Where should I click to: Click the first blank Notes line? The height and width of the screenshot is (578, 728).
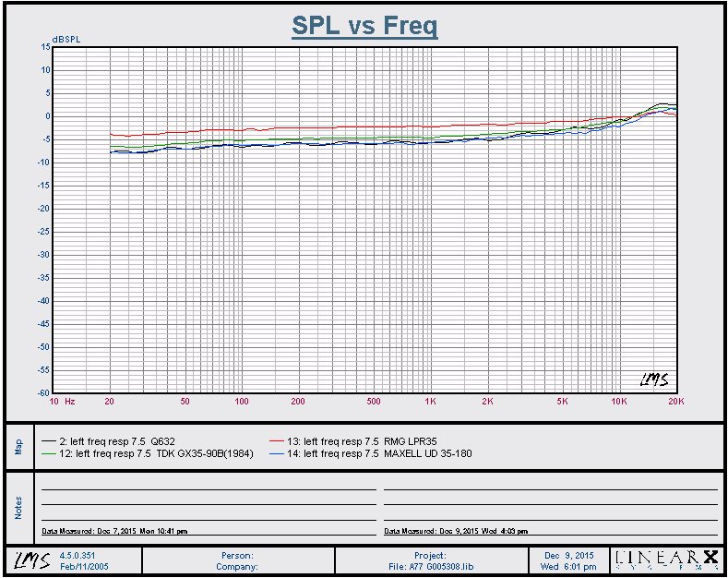coord(209,486)
